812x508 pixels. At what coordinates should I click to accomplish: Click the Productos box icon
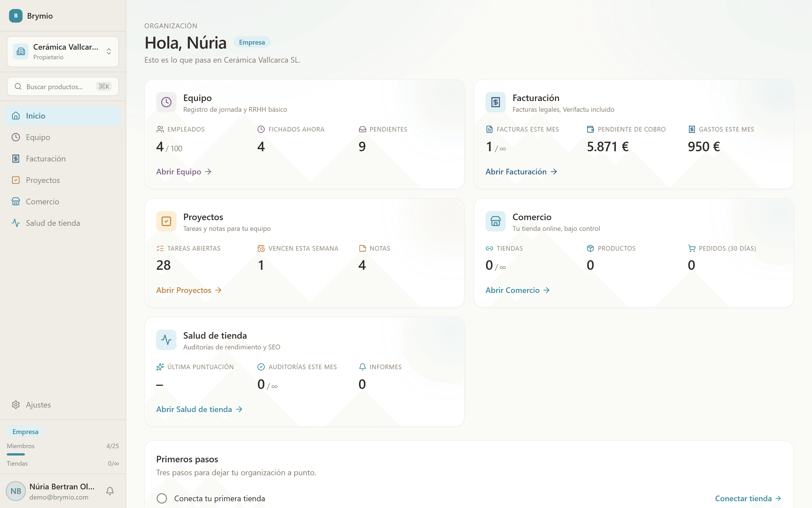tap(591, 248)
